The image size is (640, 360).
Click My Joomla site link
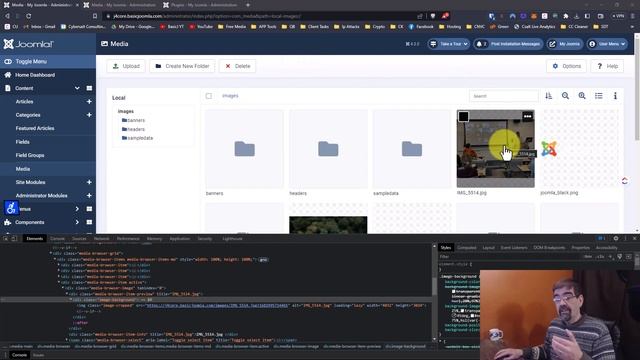click(x=564, y=44)
